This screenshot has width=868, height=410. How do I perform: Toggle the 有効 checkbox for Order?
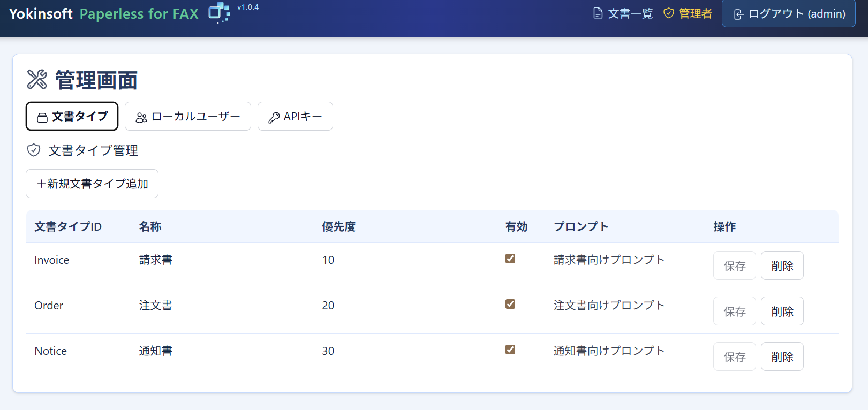coord(510,304)
